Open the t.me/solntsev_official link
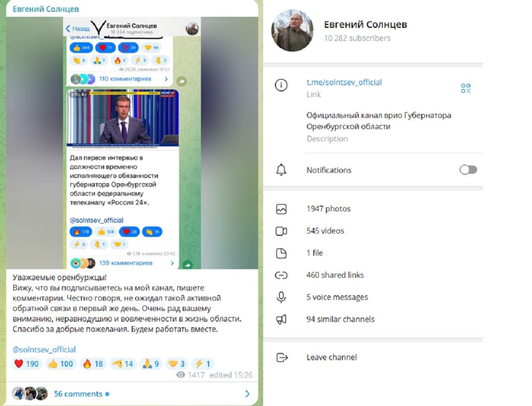Screen dimensions: 532x406 344,82
